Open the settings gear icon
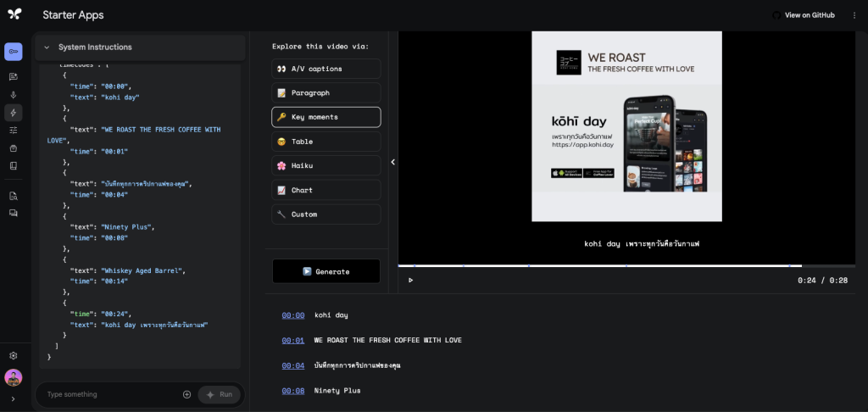868x412 pixels. 14,355
